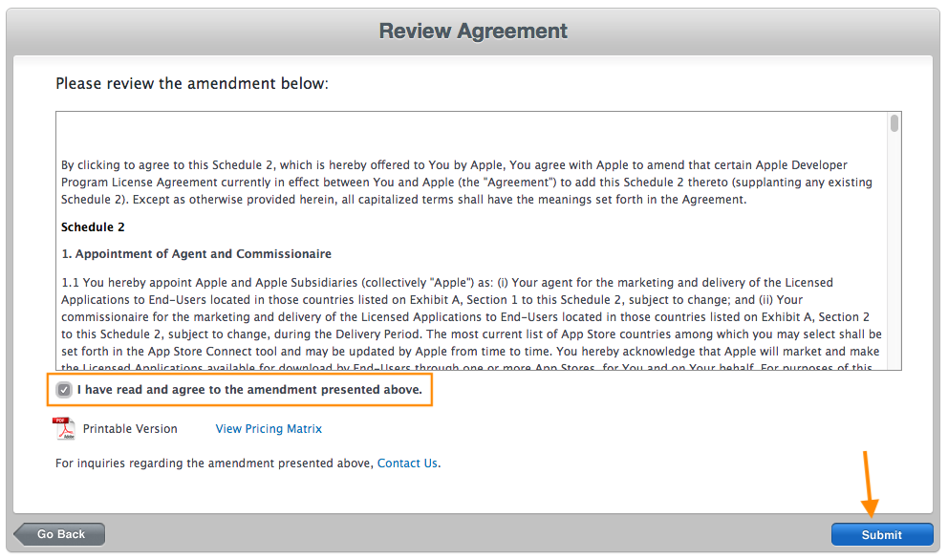Click the Contact Us link

[407, 463]
